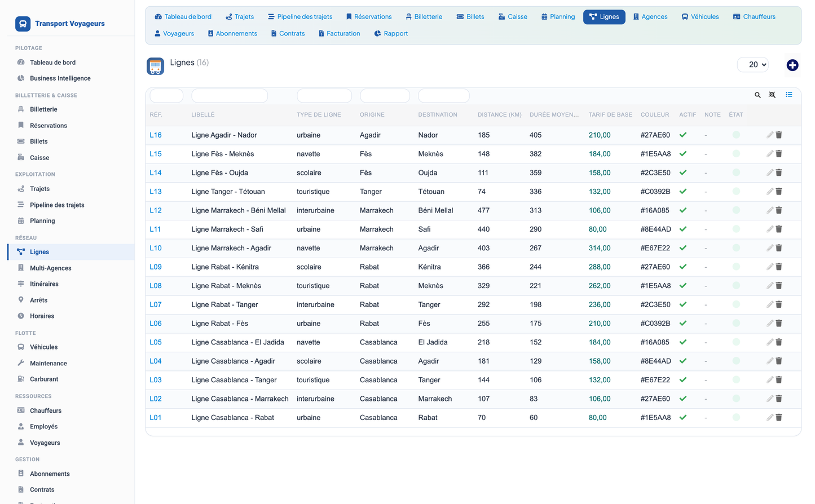
Task: Click the Lignes bus page icon
Action: click(155, 66)
